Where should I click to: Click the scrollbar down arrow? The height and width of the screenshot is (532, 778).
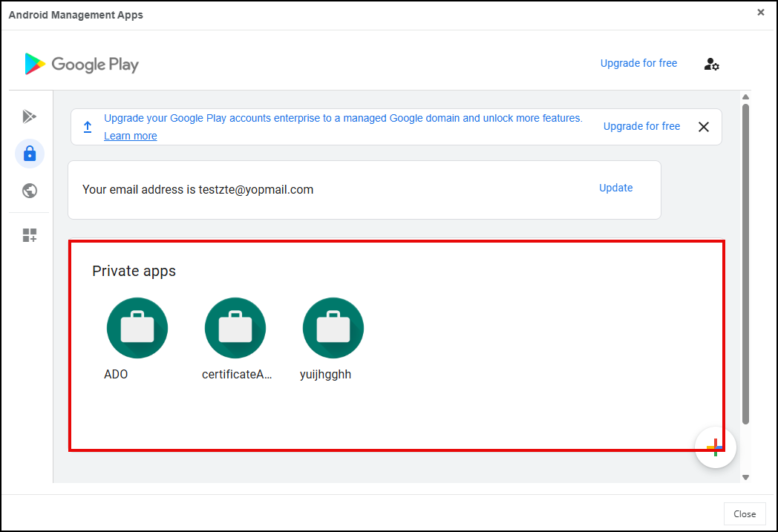tap(746, 477)
